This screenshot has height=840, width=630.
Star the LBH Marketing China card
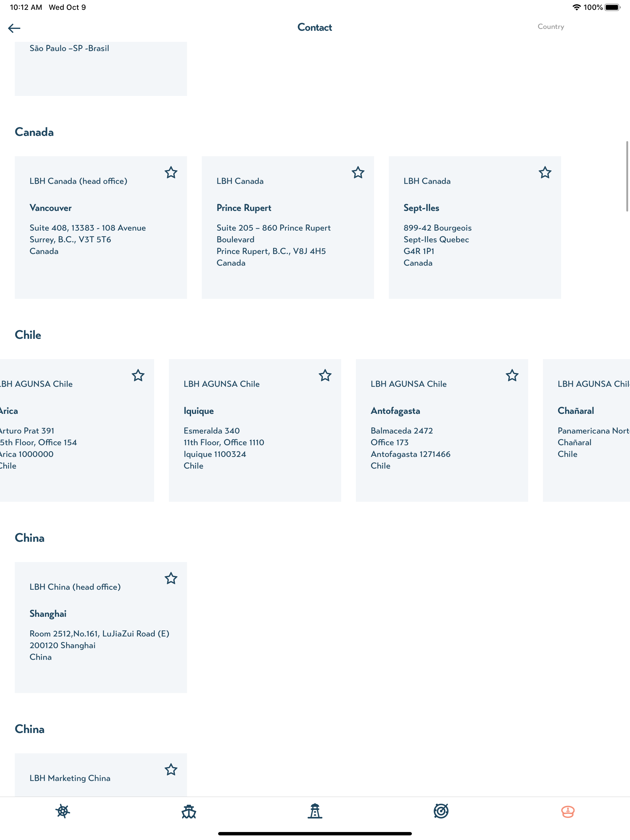click(171, 770)
